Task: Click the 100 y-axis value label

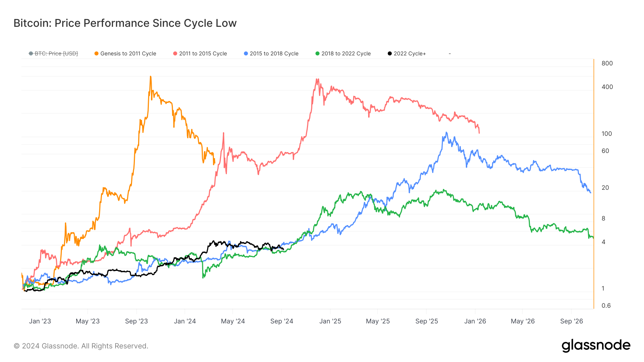Action: pos(607,134)
